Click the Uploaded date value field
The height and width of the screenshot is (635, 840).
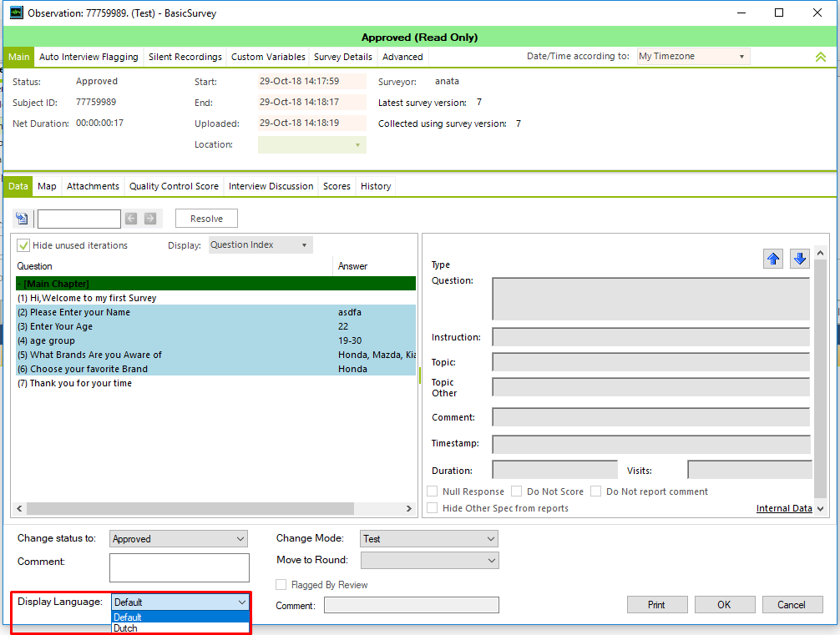(311, 123)
